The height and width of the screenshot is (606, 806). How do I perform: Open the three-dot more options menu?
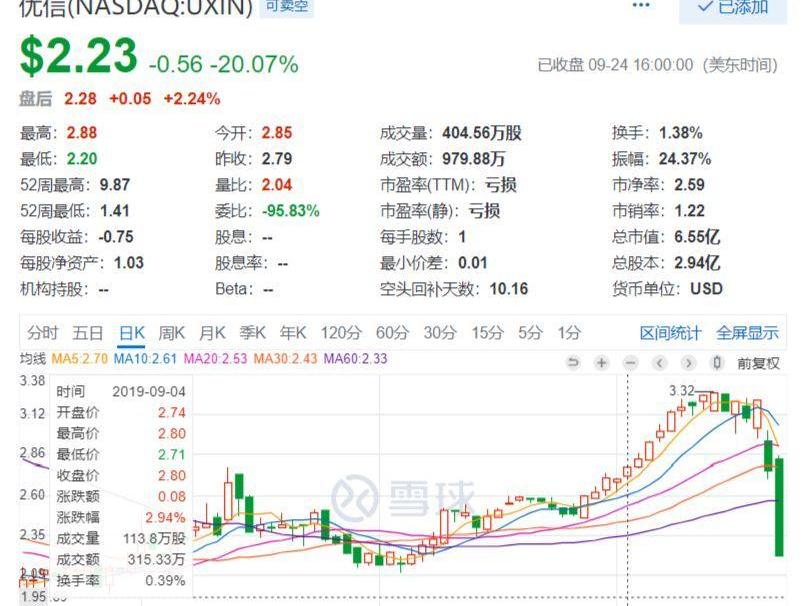click(640, 5)
